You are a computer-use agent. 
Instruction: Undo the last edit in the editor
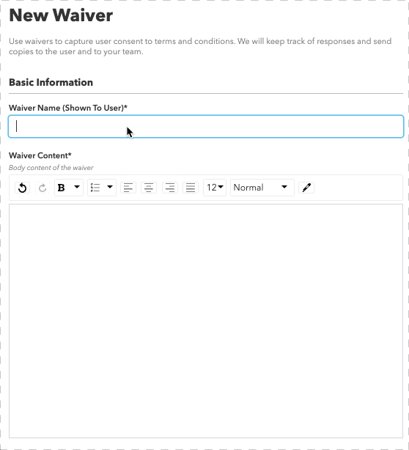point(22,188)
